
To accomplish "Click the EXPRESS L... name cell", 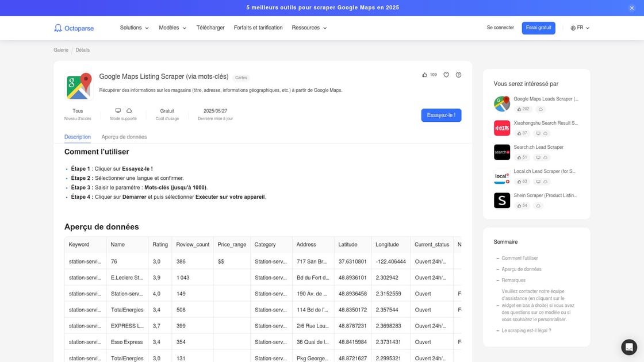I will tap(127, 326).
